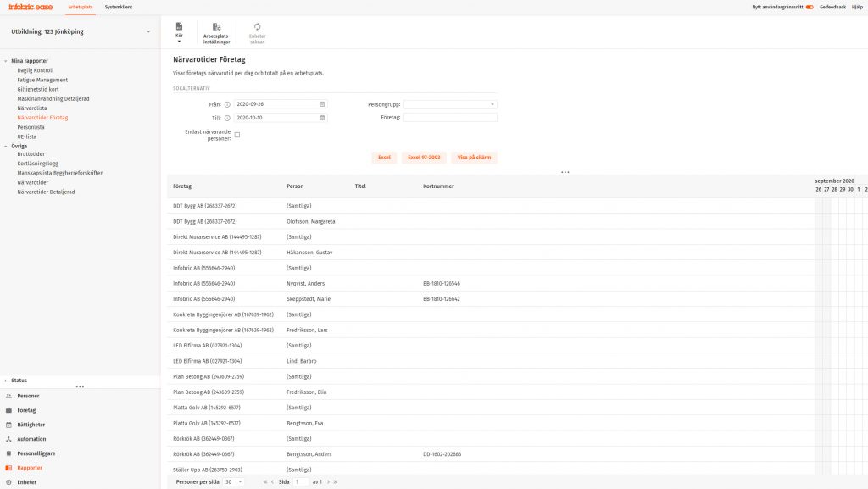This screenshot has height=489, width=868.
Task: Toggle the Nytt användargränssnitt switch
Action: point(810,7)
